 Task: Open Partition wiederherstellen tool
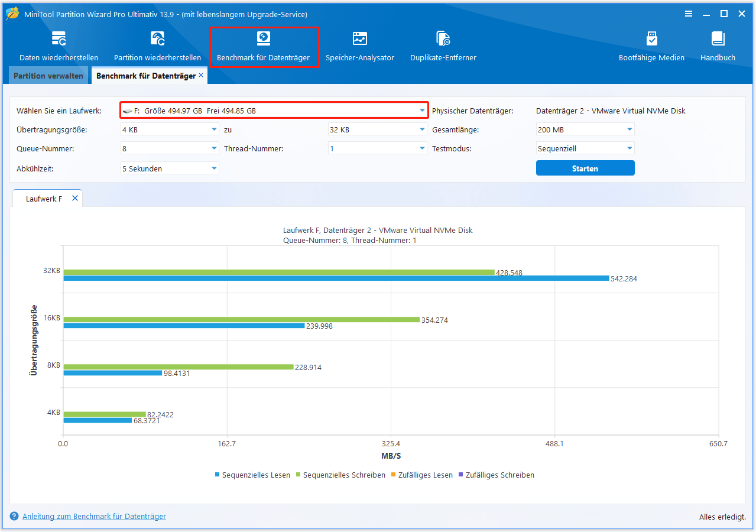[x=157, y=46]
